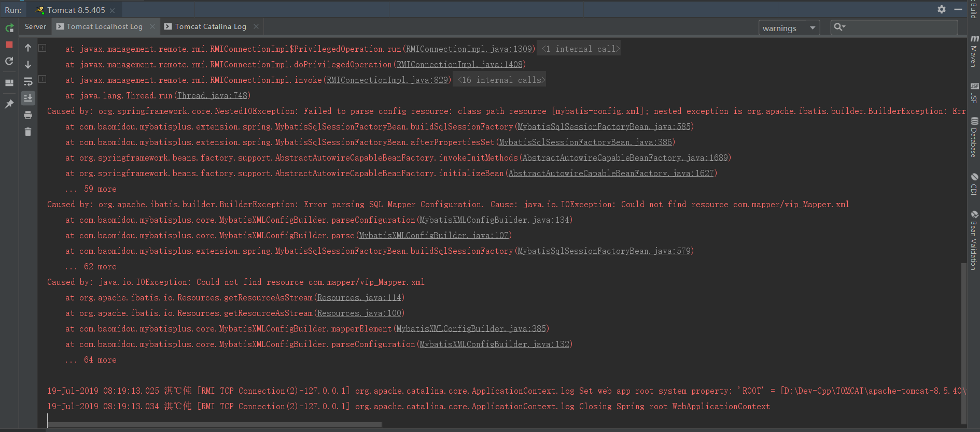This screenshot has width=980, height=432.
Task: Open link Thread.java:748
Action: (x=213, y=95)
